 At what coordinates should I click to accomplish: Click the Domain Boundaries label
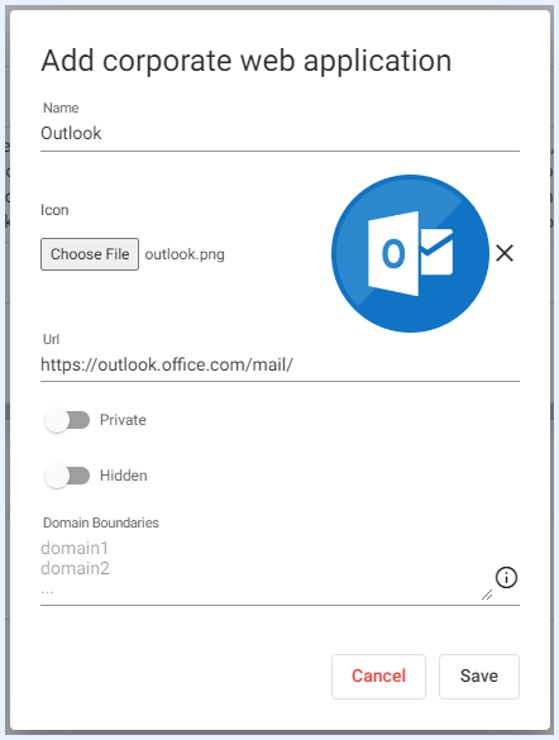pyautogui.click(x=101, y=523)
